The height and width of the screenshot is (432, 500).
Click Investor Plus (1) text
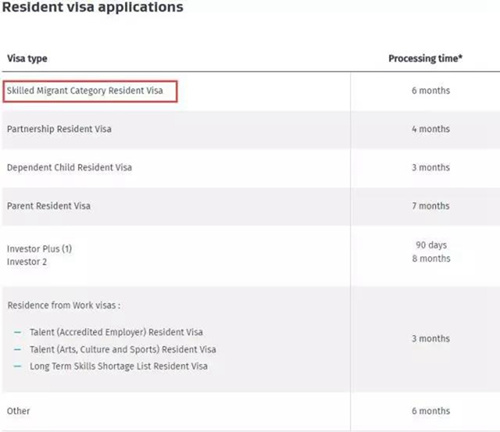pyautogui.click(x=39, y=249)
